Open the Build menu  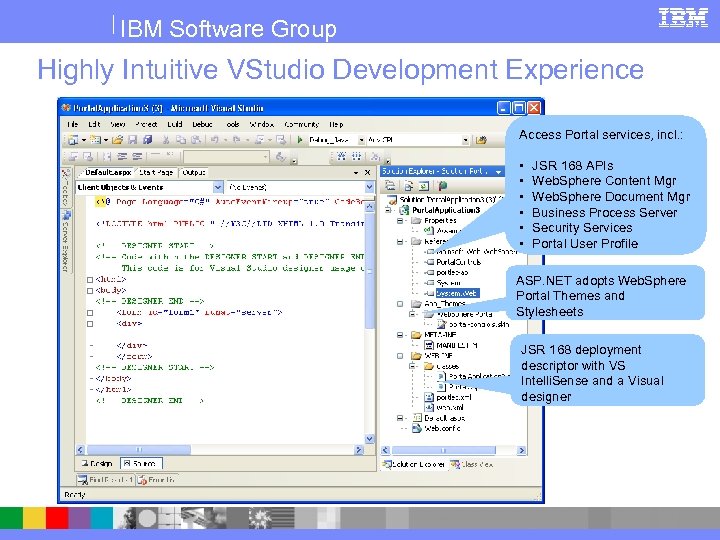175,124
